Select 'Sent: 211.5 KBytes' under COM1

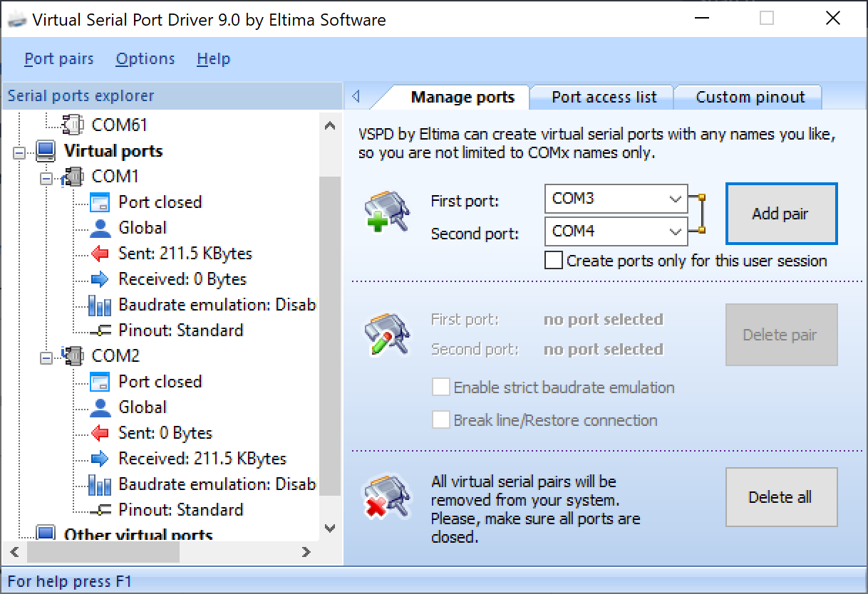tap(185, 254)
